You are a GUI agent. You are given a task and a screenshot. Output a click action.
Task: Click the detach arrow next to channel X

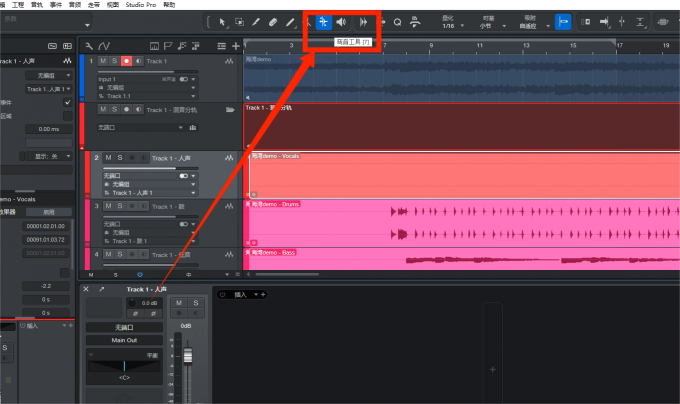tap(101, 289)
